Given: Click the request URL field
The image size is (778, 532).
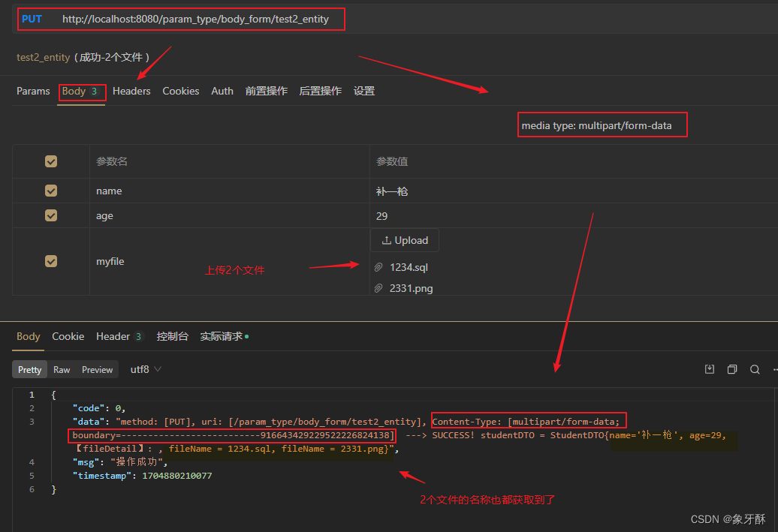Looking at the screenshot, I should pos(195,19).
